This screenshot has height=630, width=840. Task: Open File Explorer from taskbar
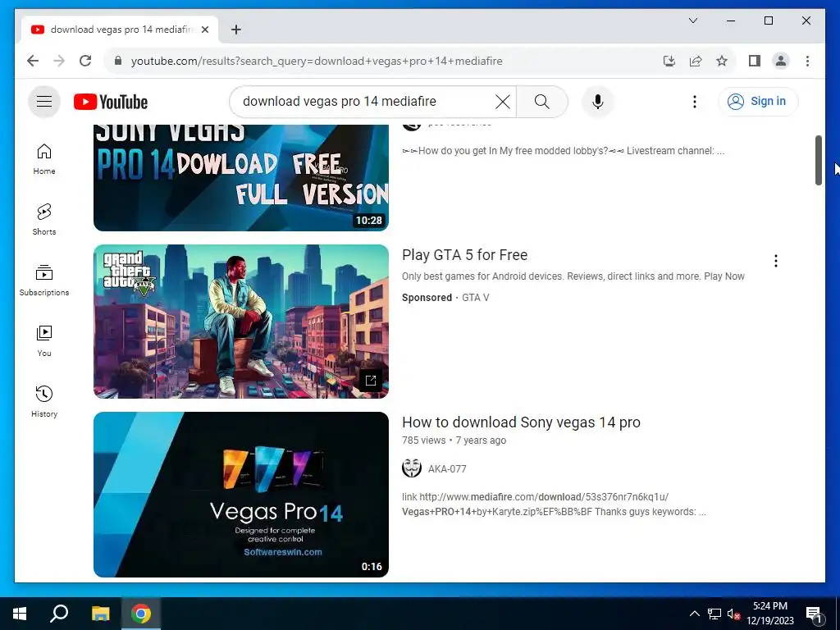click(100, 614)
